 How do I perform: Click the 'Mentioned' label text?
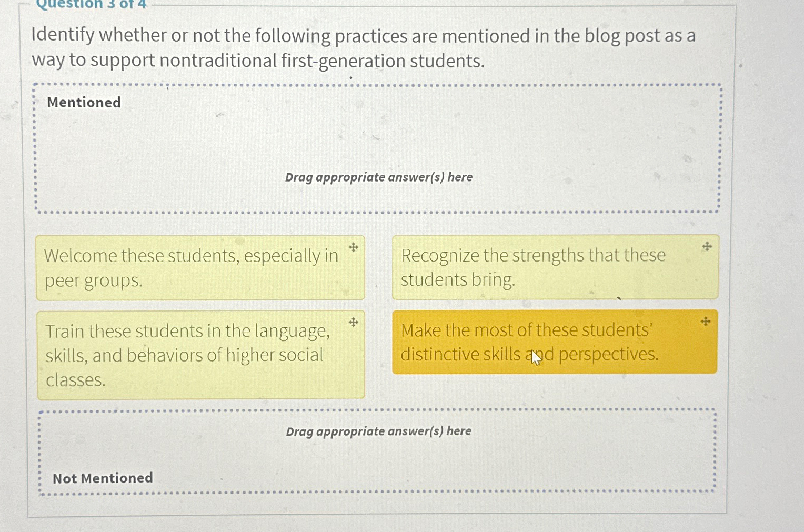(84, 102)
